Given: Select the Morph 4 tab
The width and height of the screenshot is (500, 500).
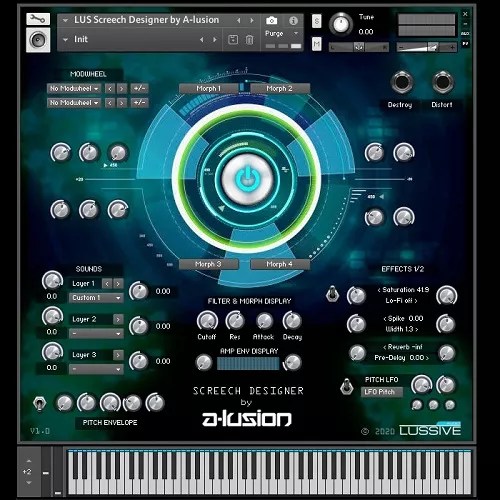Looking at the screenshot, I should coord(280,264).
